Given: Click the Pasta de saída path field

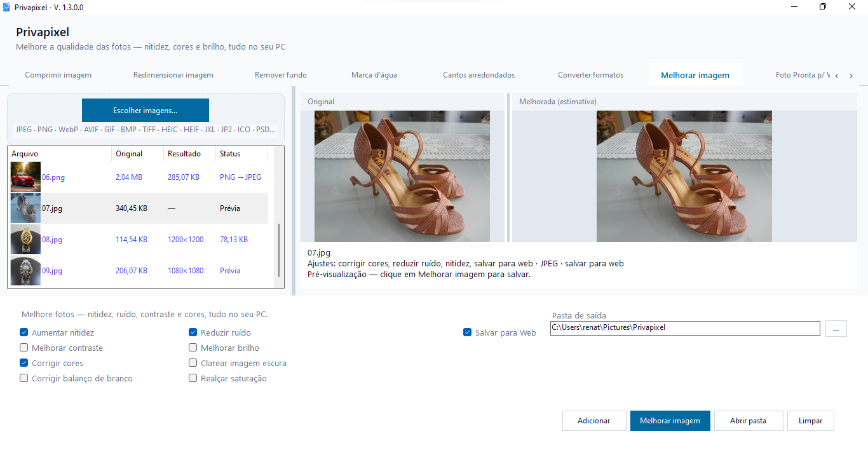Looking at the screenshot, I should click(x=685, y=328).
